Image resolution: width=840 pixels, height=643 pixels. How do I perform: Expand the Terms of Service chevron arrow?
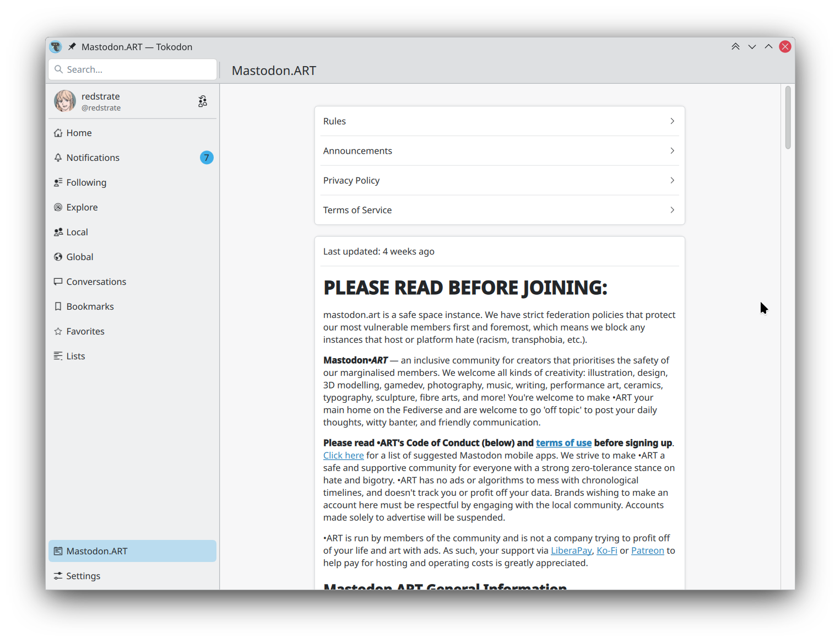[672, 210]
